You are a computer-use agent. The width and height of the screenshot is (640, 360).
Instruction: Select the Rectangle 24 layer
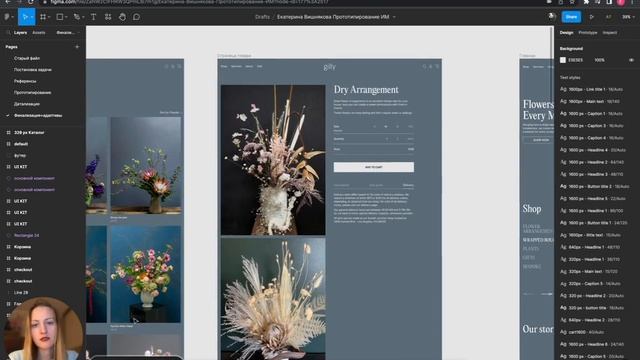27,236
